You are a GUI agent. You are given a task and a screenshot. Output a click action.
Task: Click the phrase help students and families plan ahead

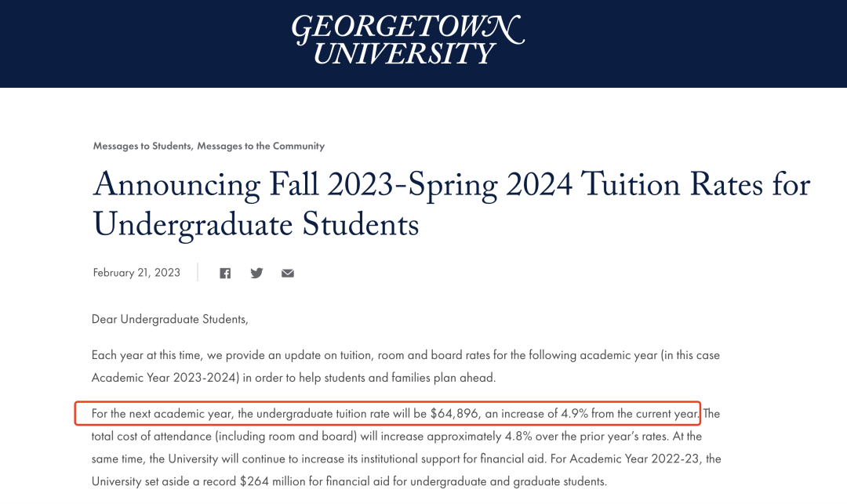click(397, 378)
